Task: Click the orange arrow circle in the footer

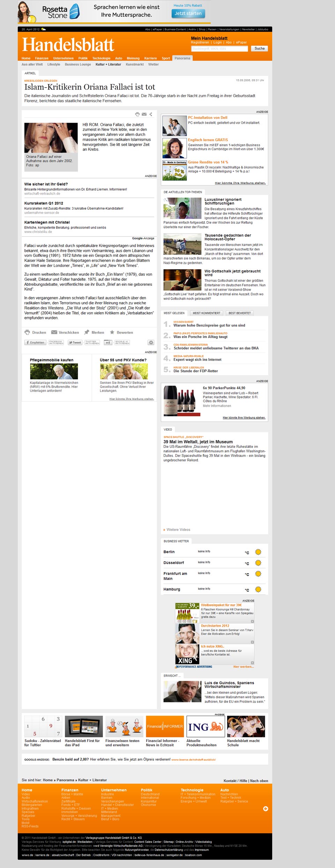Action: tap(266, 809)
